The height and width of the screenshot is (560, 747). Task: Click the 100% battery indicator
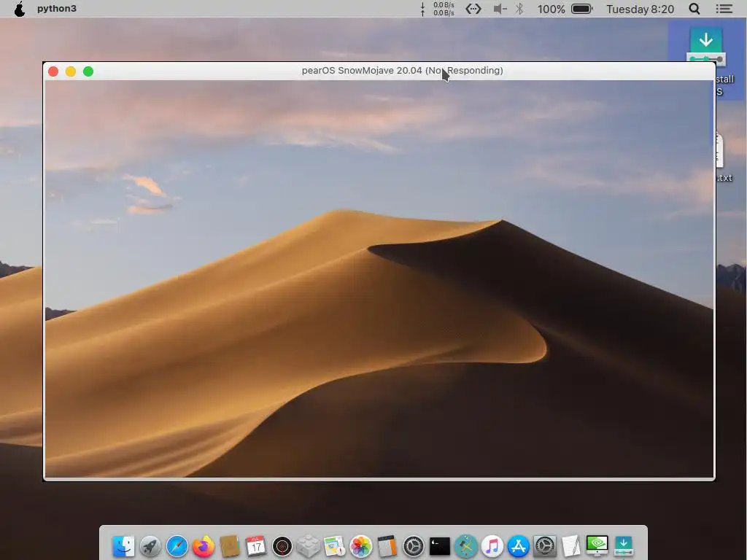[565, 9]
